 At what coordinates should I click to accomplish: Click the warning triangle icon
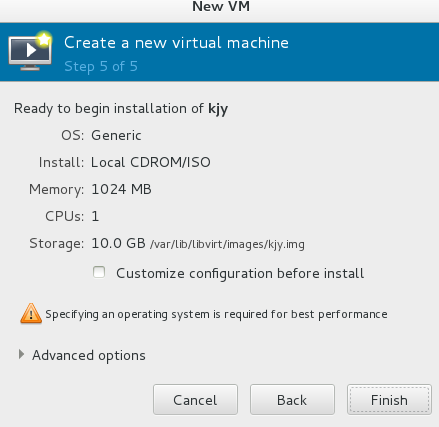(x=31, y=313)
